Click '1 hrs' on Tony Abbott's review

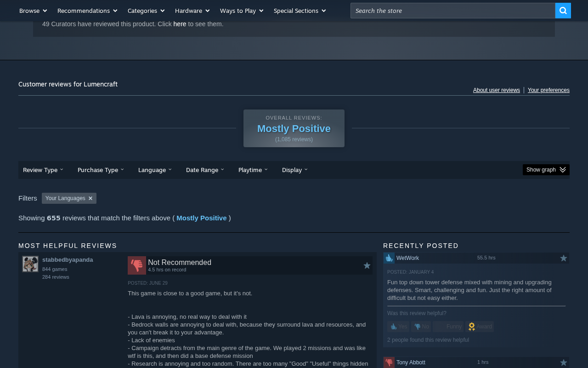click(483, 362)
